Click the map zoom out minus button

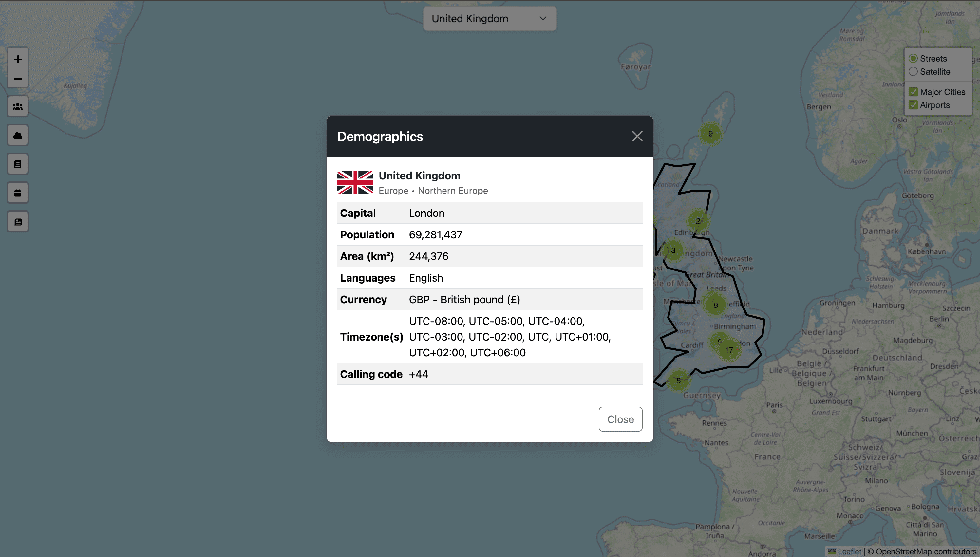click(x=18, y=79)
